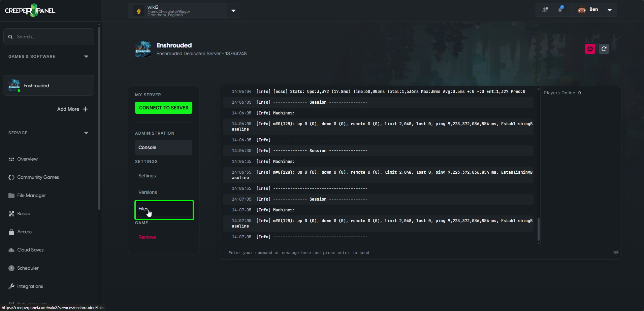The image size is (644, 311).
Task: Click the 14:07:05 Machines log line
Action: (x=378, y=210)
